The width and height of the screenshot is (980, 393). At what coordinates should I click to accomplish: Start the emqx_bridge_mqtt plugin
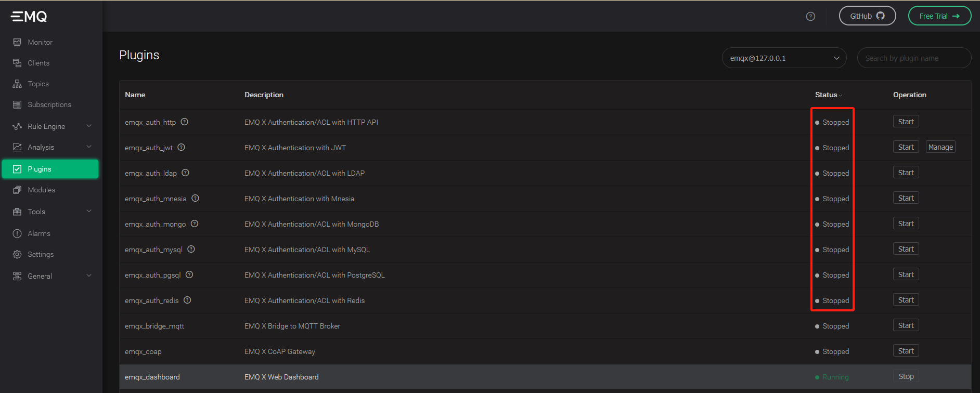906,325
